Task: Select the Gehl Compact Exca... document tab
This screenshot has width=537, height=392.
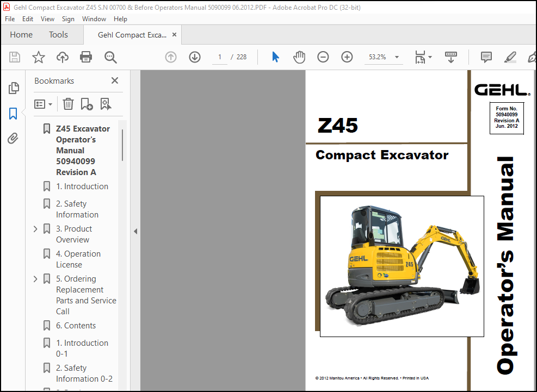Action: pos(132,35)
